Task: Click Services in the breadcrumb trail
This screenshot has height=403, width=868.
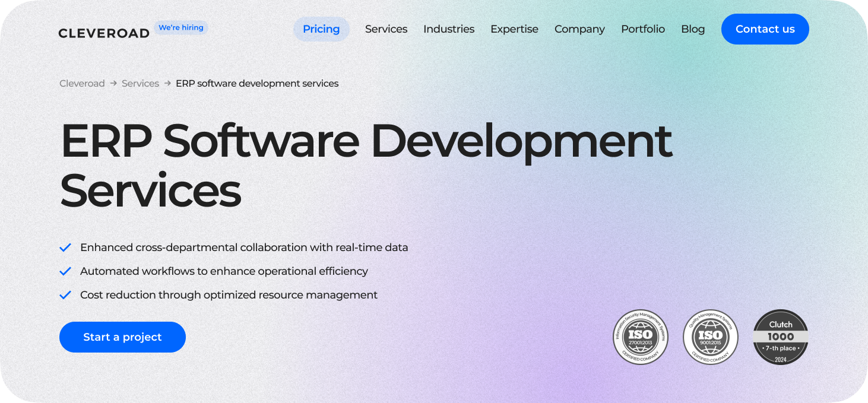Action: point(140,83)
